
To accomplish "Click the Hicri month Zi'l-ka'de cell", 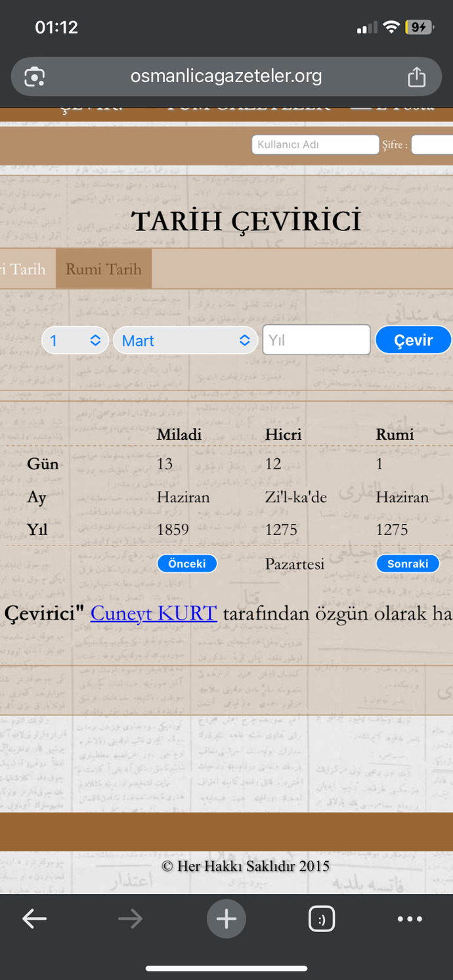I will [x=295, y=497].
